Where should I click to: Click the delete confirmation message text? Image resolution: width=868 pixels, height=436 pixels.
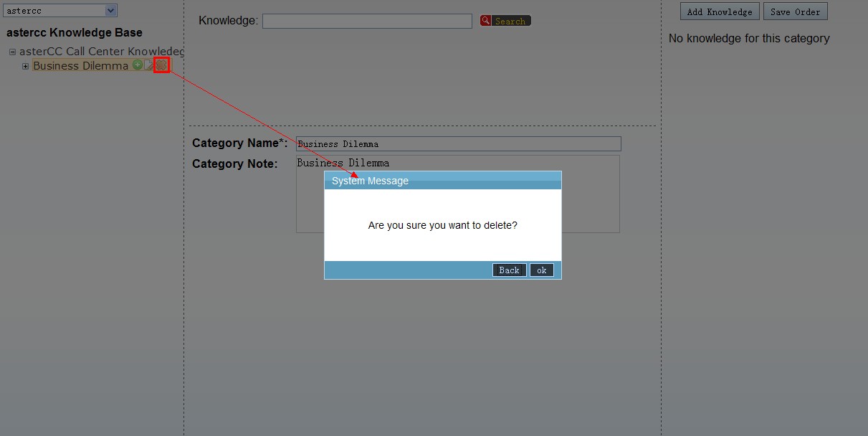point(442,225)
